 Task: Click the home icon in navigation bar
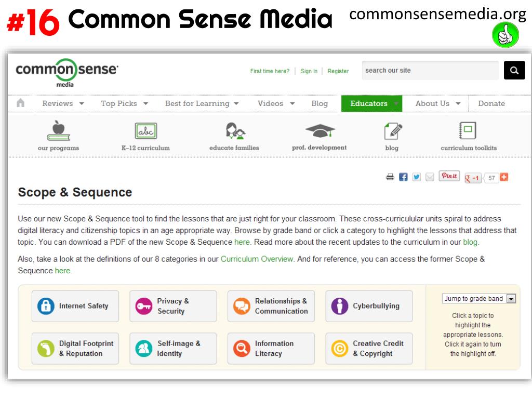(20, 103)
